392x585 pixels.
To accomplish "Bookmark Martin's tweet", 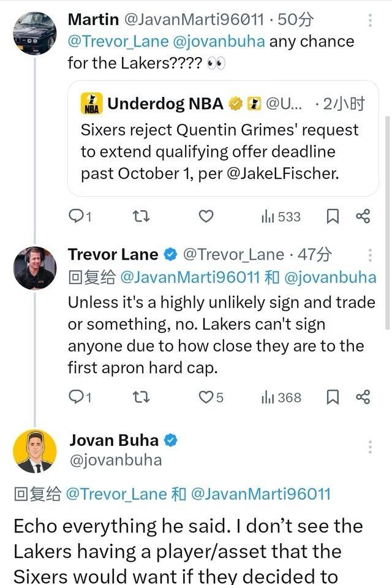I will tap(333, 216).
